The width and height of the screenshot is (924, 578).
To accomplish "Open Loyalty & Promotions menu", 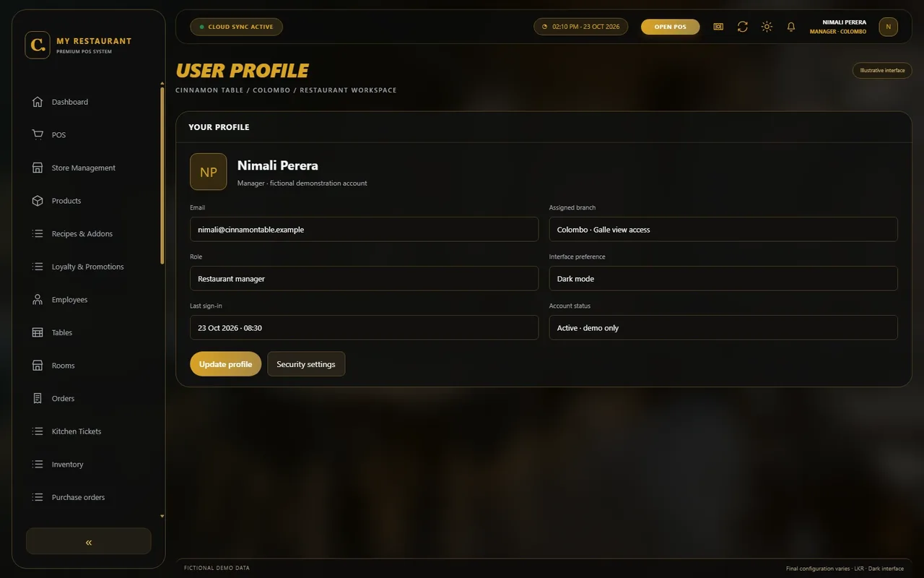I will pyautogui.click(x=89, y=267).
